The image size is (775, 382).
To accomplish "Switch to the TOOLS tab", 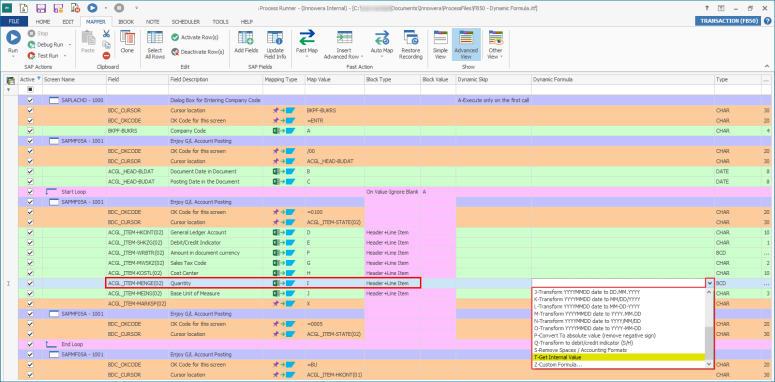I will point(220,22).
